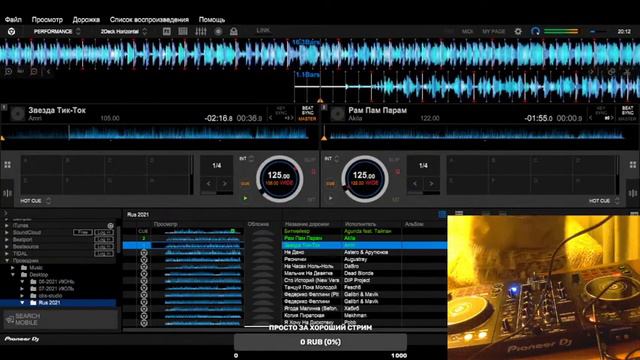Open left deck HOT CUE mode dropdown
640x360 pixels.
click(36, 201)
